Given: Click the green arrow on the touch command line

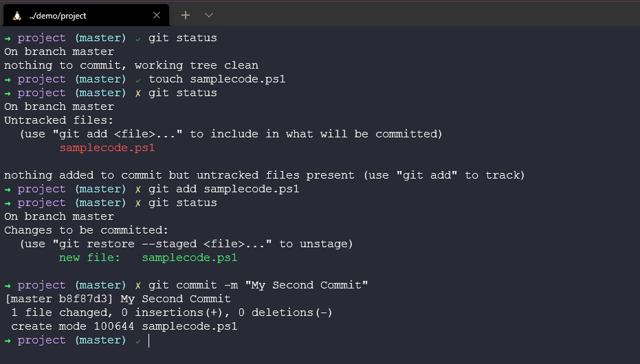Looking at the screenshot, I should coord(8,80).
